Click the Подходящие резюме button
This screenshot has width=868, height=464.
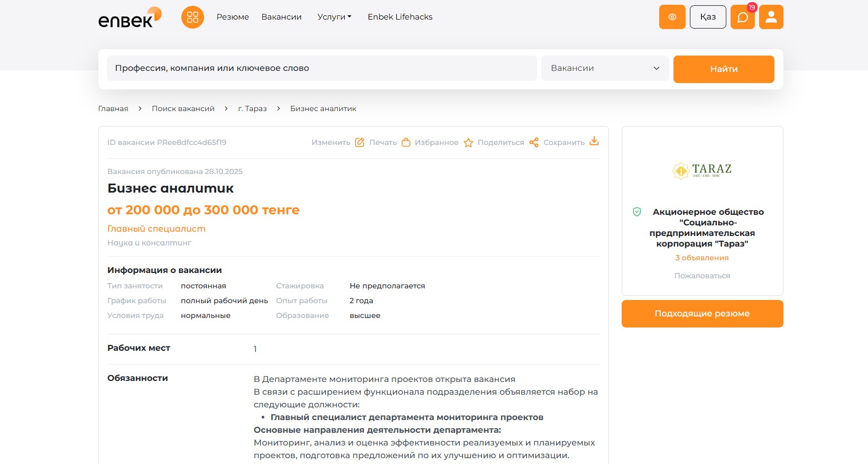click(702, 314)
